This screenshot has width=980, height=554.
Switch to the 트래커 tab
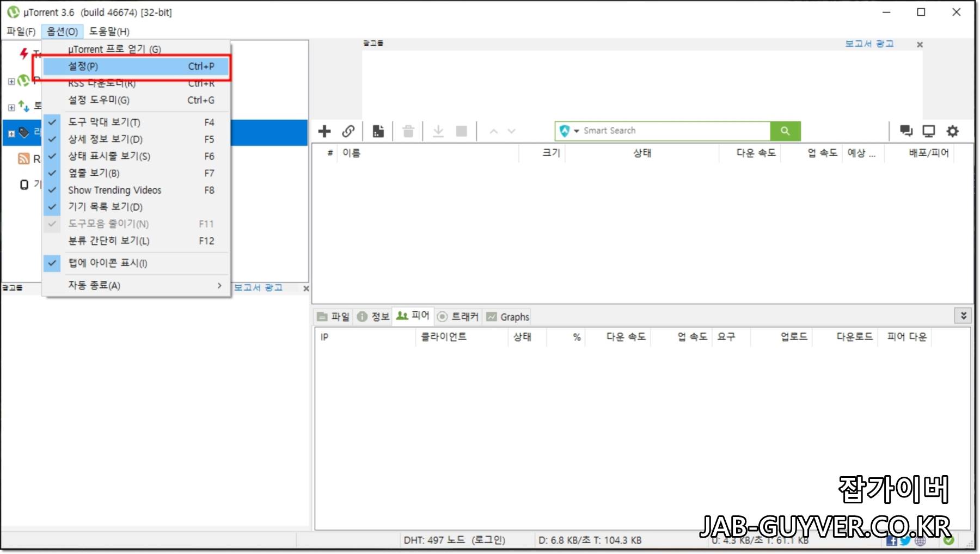458,317
